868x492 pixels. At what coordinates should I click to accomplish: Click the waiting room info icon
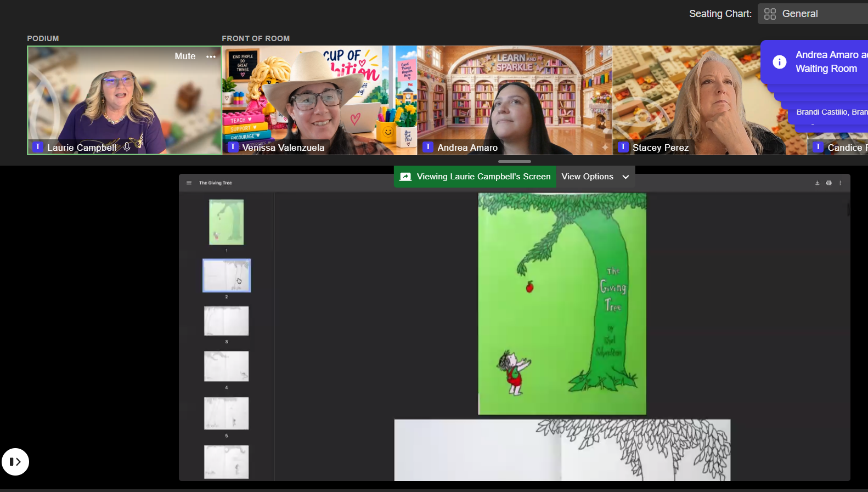point(779,62)
